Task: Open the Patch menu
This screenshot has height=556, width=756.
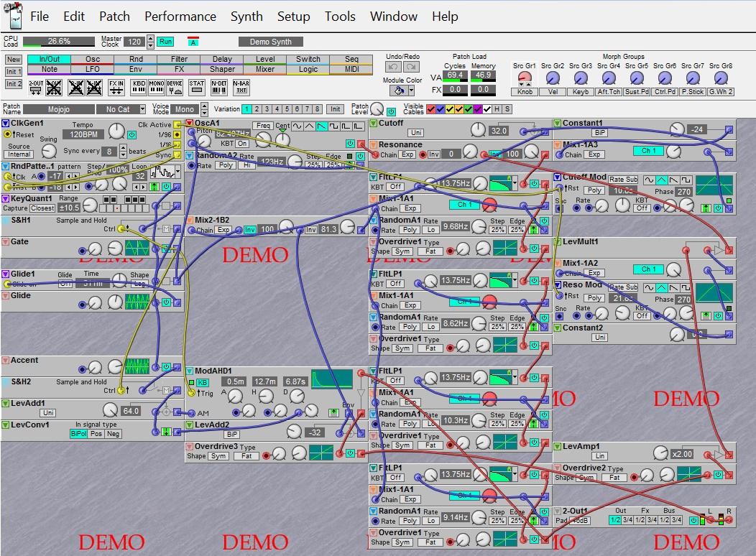Action: (114, 17)
